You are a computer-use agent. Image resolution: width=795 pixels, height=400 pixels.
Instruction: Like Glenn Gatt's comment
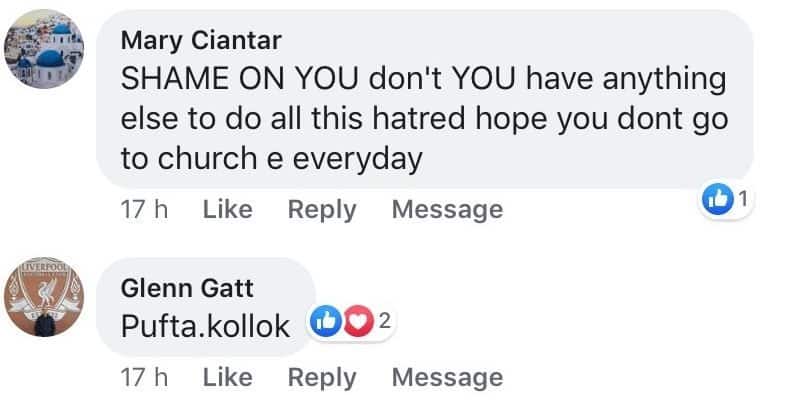click(227, 378)
